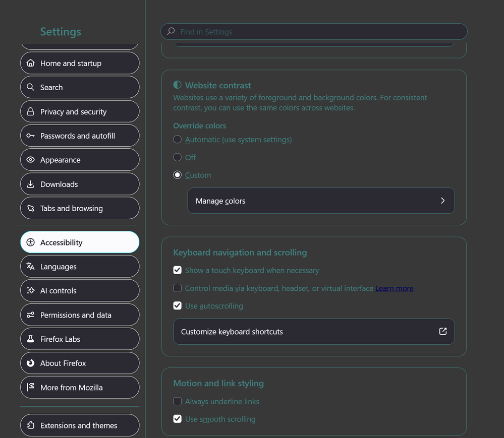Click the Languages translate icon
The image size is (504, 438).
pyautogui.click(x=31, y=266)
